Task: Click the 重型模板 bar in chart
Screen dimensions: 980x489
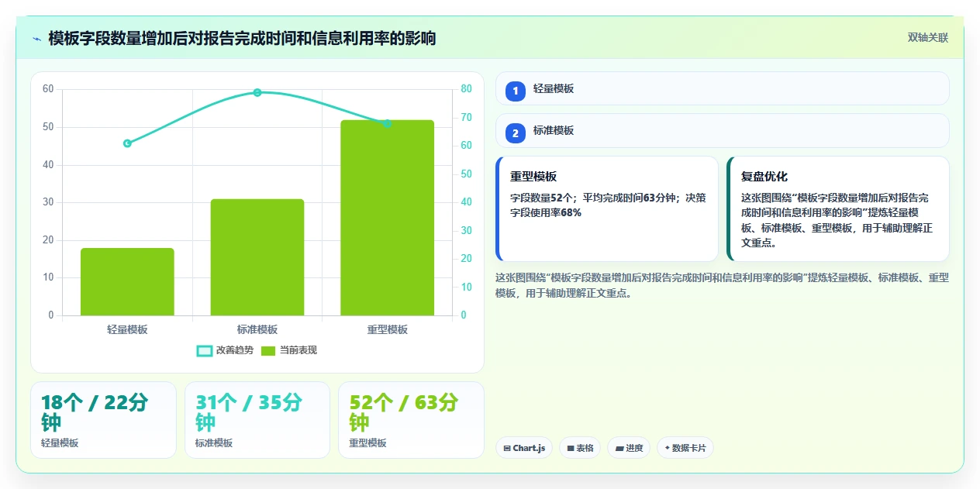Action: tap(388, 218)
